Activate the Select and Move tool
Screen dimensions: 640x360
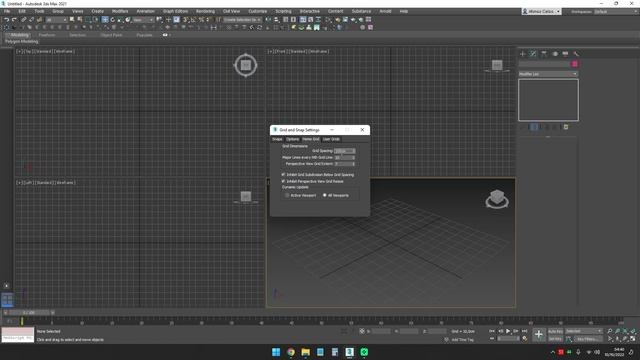(105, 20)
